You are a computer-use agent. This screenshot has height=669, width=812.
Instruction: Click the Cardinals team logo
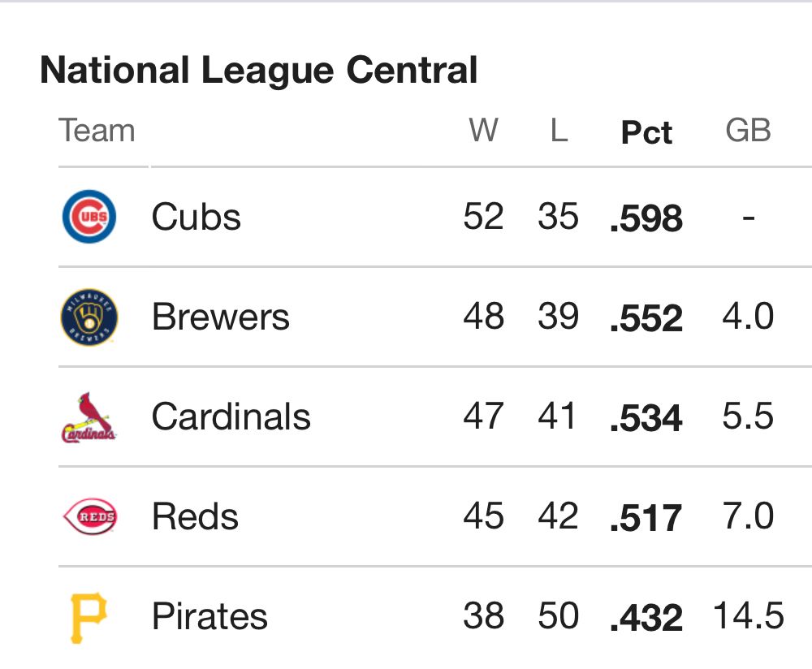89,417
